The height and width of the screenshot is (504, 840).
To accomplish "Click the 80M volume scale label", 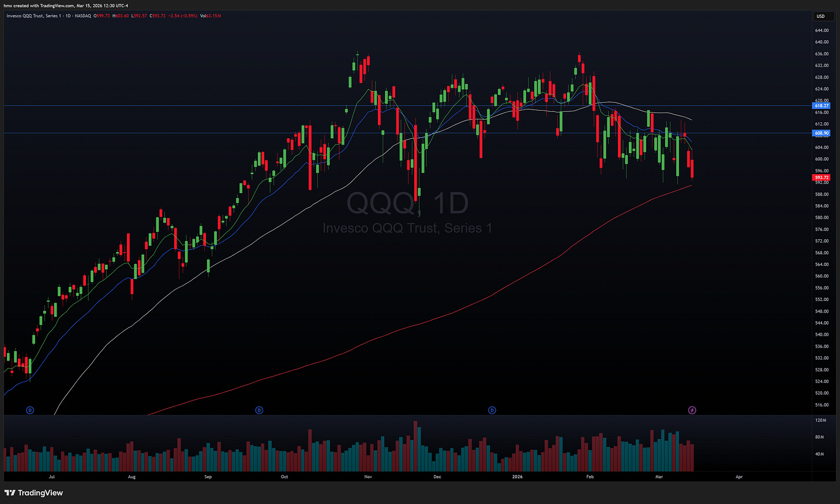I will (819, 437).
